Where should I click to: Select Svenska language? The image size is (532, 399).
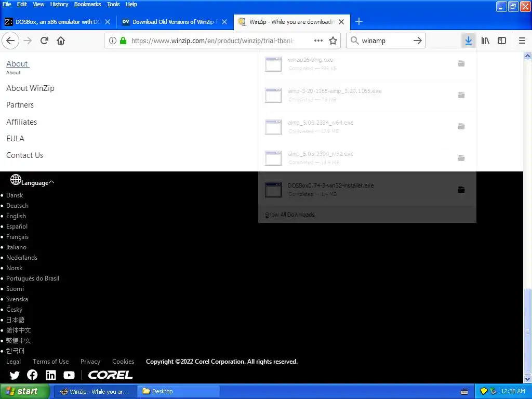17,299
